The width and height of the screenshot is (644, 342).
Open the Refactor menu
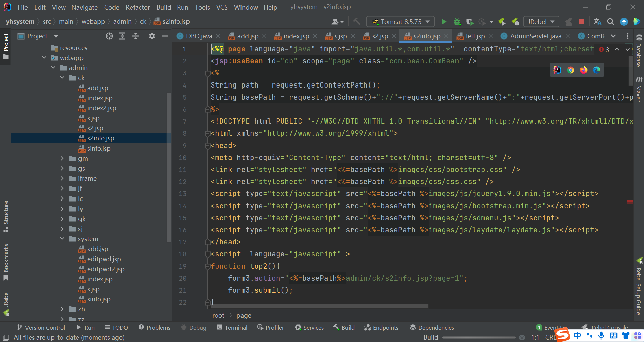point(138,7)
